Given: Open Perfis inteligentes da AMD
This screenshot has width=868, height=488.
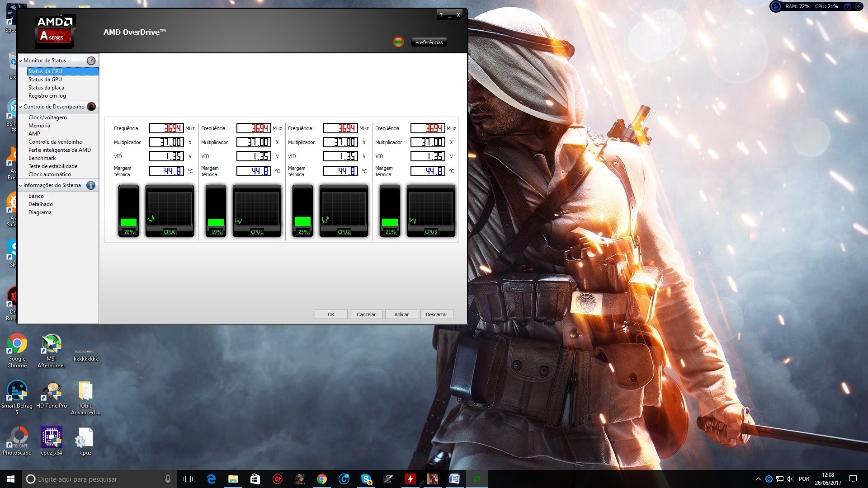Looking at the screenshot, I should [x=60, y=150].
